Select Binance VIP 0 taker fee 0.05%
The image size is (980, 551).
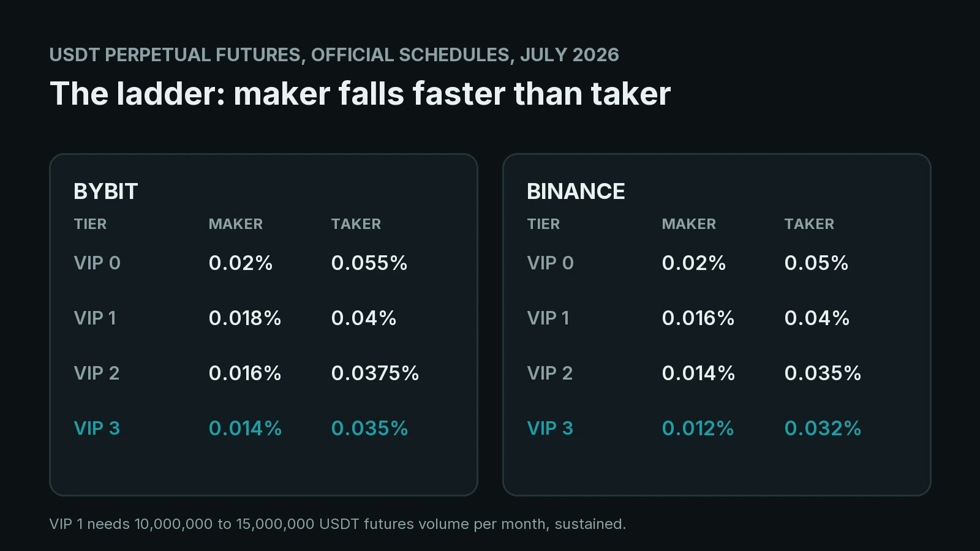[816, 263]
